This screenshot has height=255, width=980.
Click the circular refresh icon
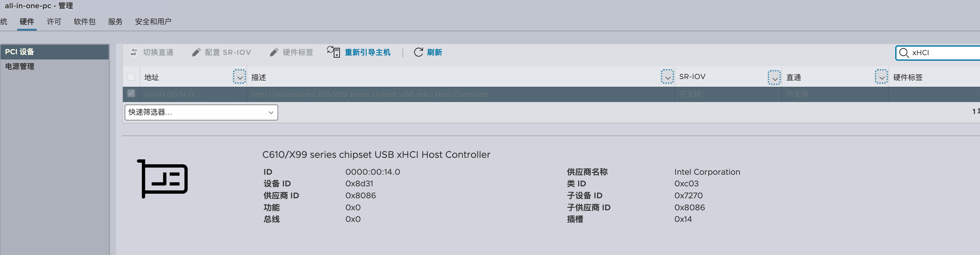418,52
